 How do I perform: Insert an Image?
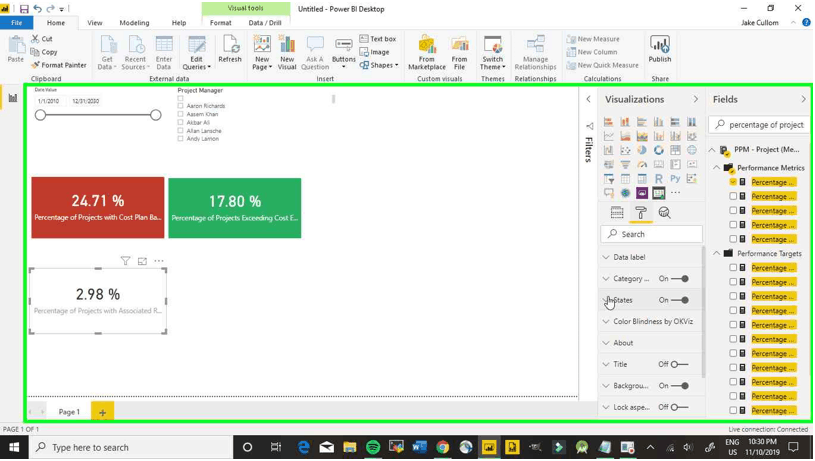pos(374,52)
